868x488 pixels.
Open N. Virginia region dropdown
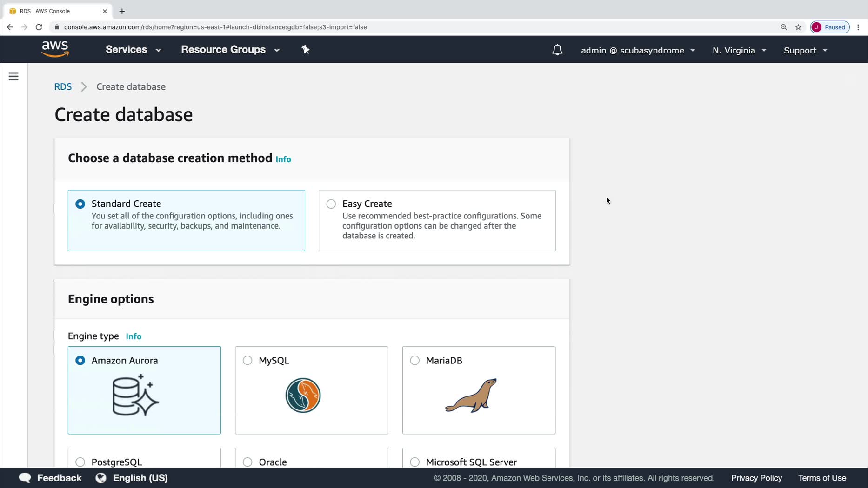[x=739, y=50]
